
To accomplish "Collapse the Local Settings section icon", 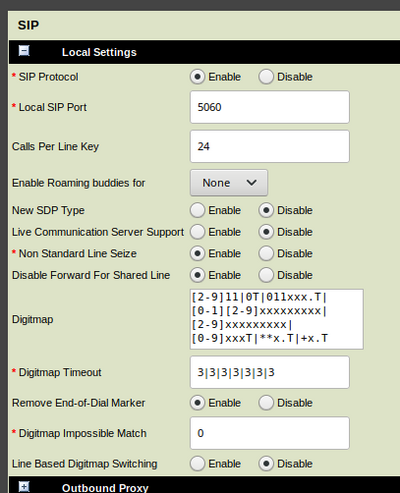I will 24,51.
